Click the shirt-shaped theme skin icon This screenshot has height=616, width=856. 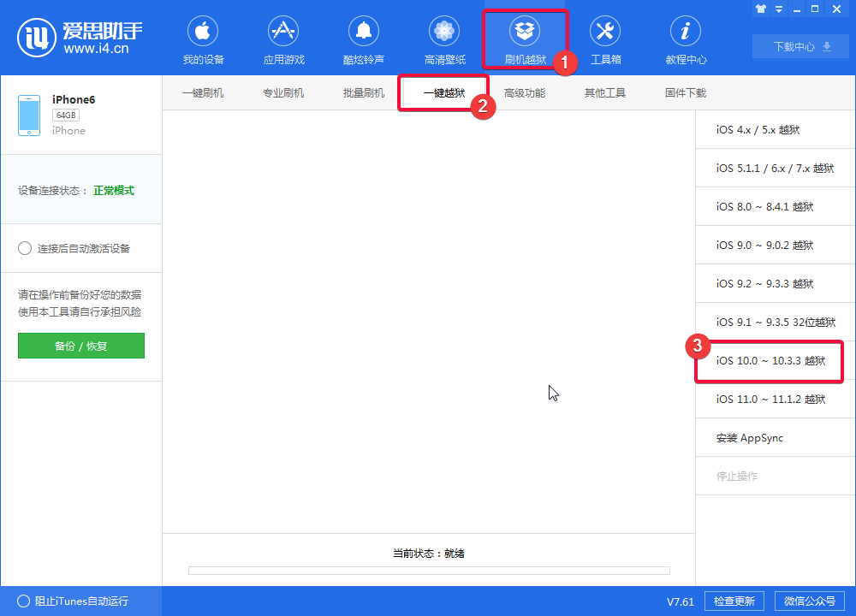click(x=760, y=9)
